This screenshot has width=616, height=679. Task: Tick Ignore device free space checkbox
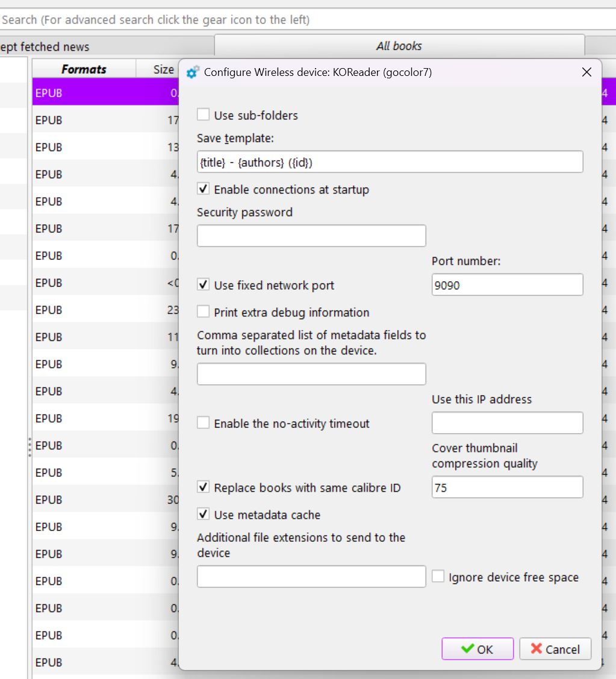click(x=438, y=577)
